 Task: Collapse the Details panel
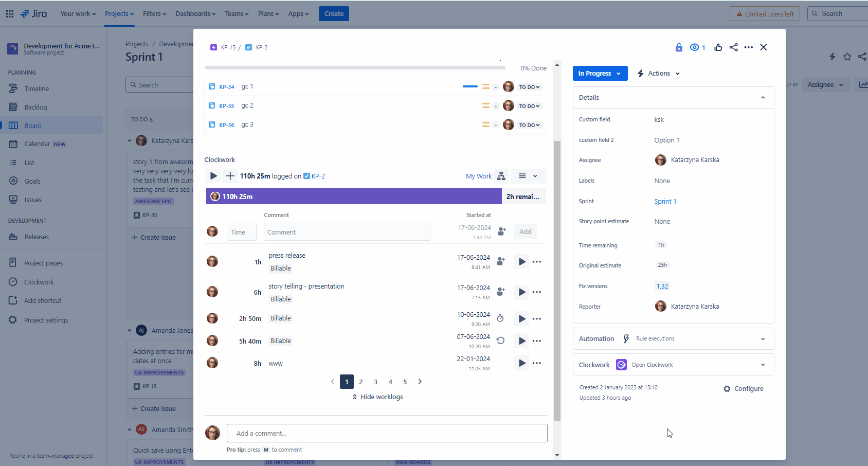coord(763,98)
